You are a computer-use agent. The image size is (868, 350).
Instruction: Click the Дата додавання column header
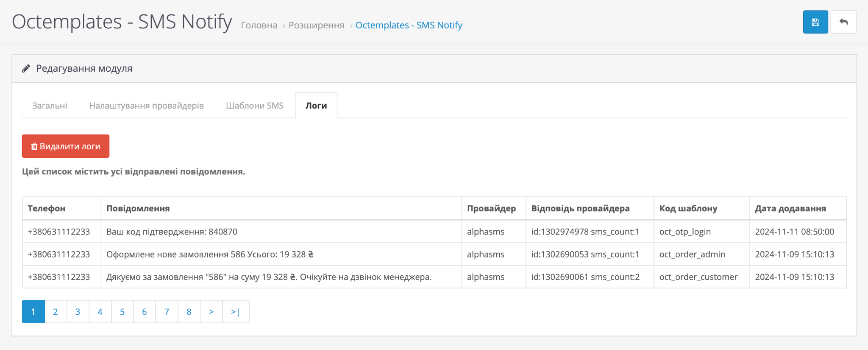click(790, 208)
